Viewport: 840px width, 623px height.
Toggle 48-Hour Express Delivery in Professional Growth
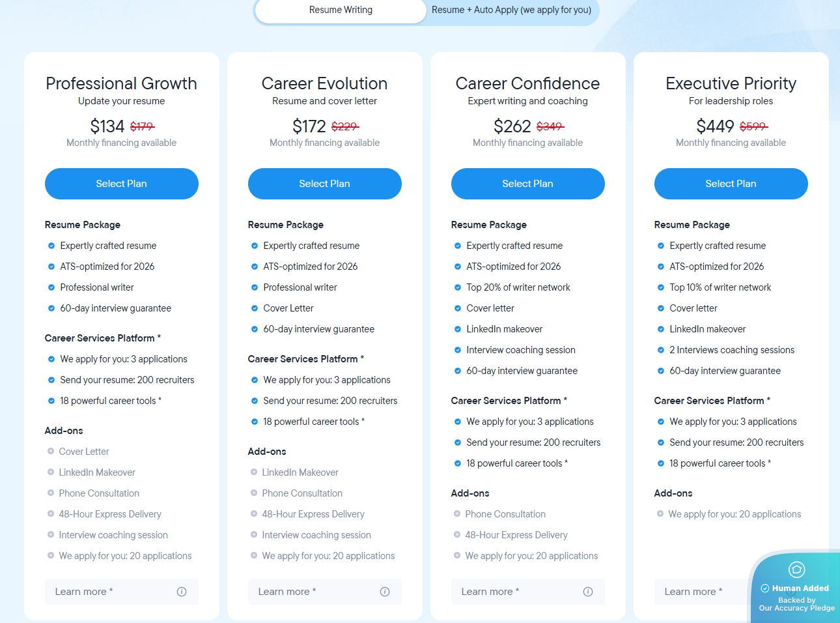coord(51,514)
